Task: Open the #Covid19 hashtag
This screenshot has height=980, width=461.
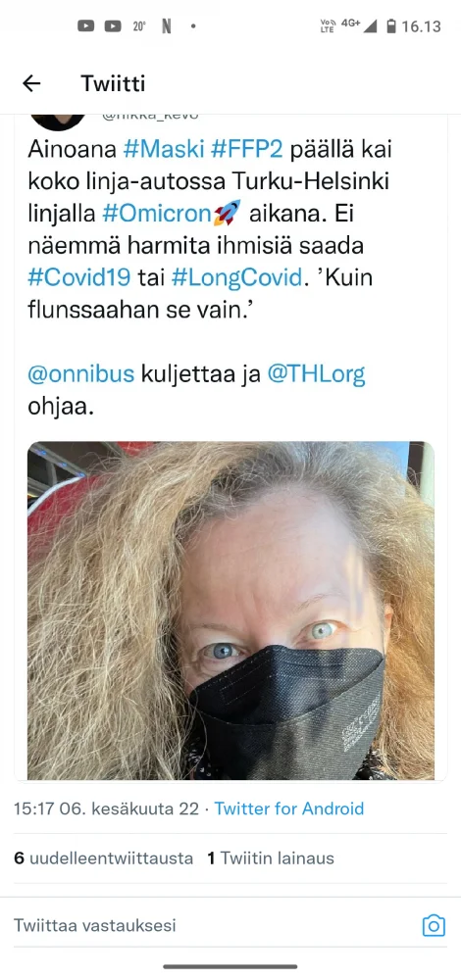Action: point(78,277)
